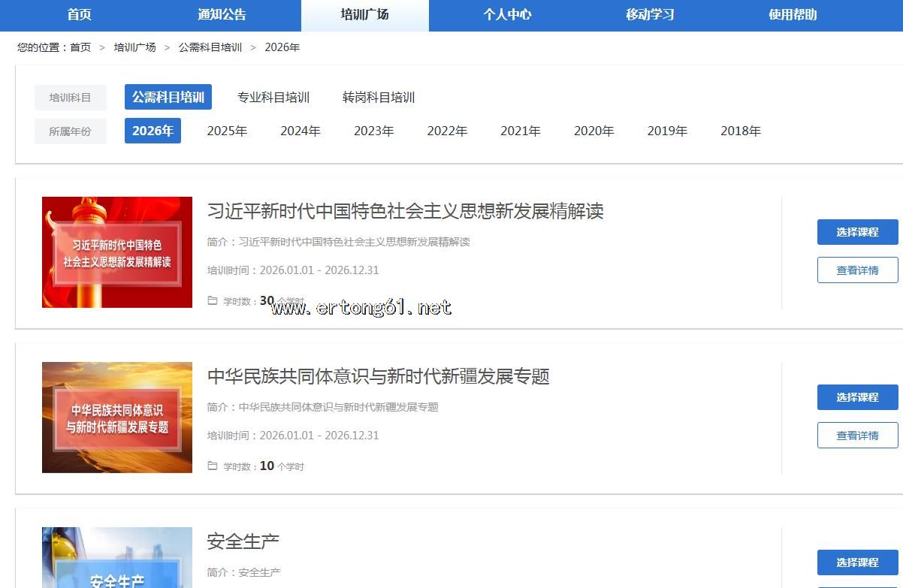This screenshot has height=588, width=903.
Task: Click 查看详情 for 习近平新时代 course
Action: pyautogui.click(x=857, y=270)
